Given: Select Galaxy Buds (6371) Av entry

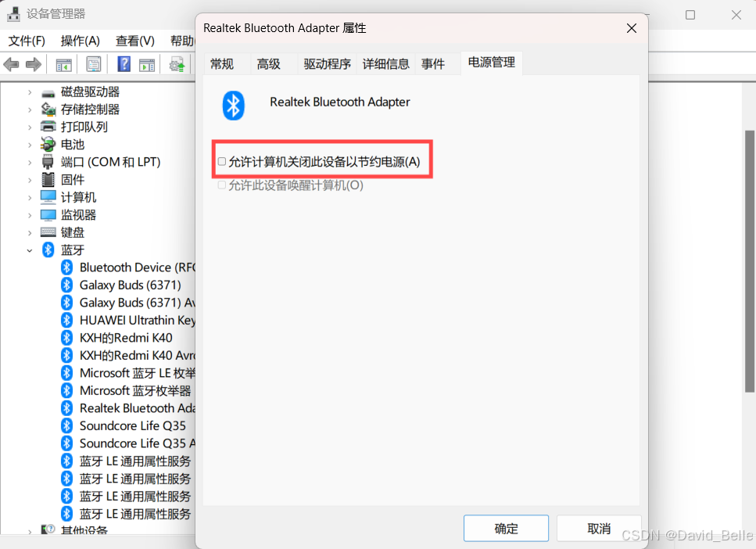Looking at the screenshot, I should [138, 303].
